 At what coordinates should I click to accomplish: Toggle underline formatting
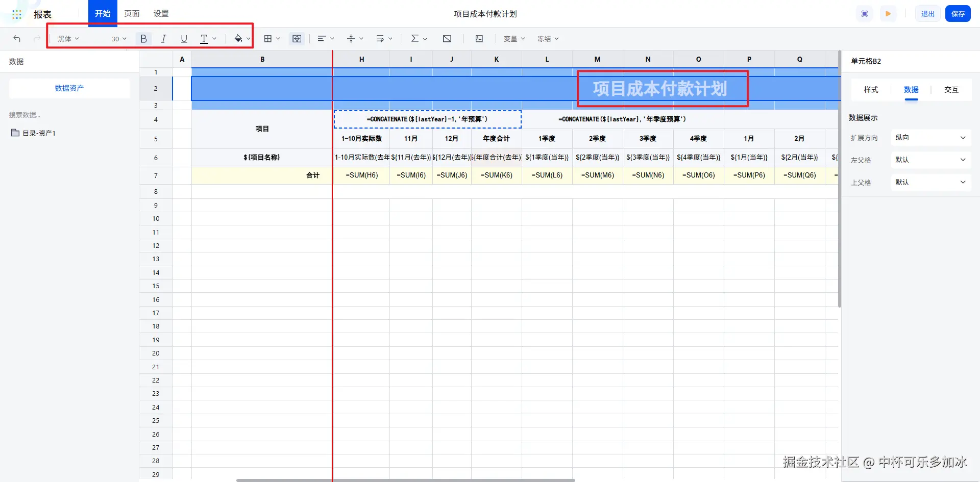coord(184,39)
